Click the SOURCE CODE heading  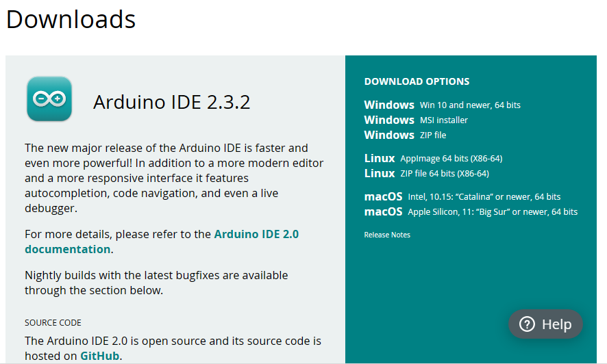(x=53, y=323)
